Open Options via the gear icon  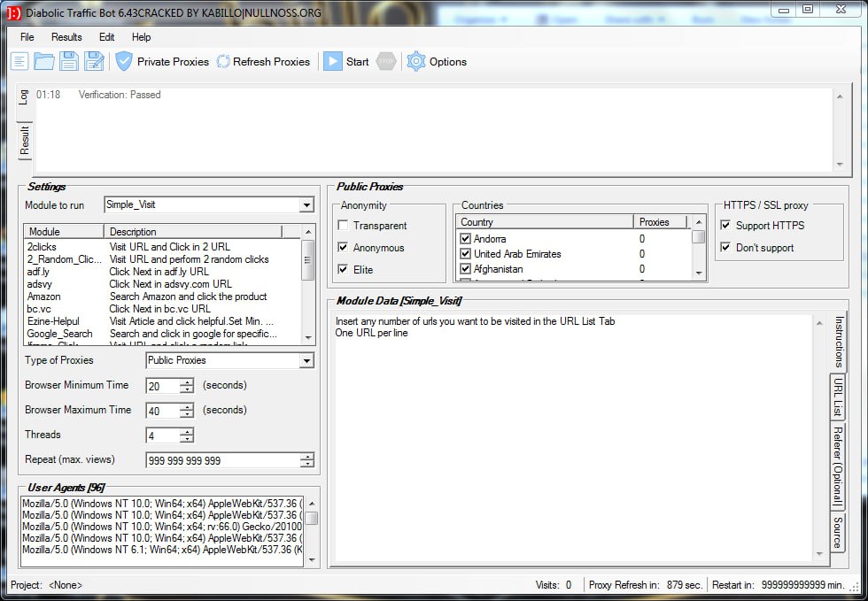[x=416, y=61]
